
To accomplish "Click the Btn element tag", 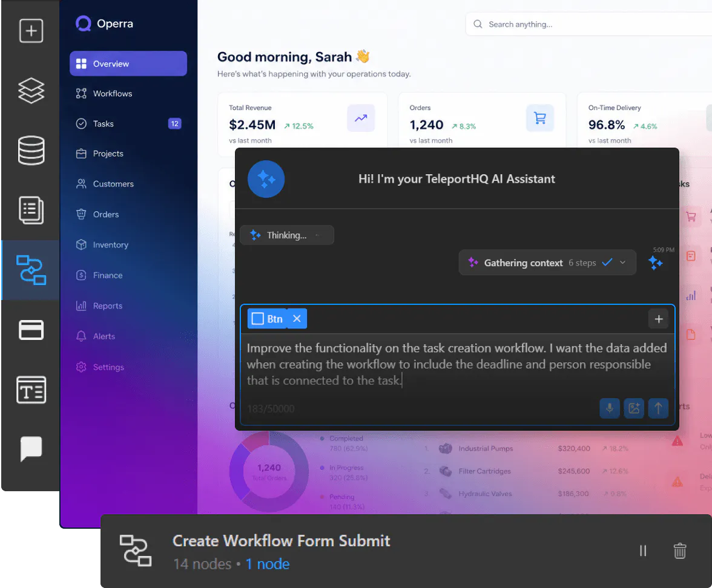I will (x=268, y=318).
